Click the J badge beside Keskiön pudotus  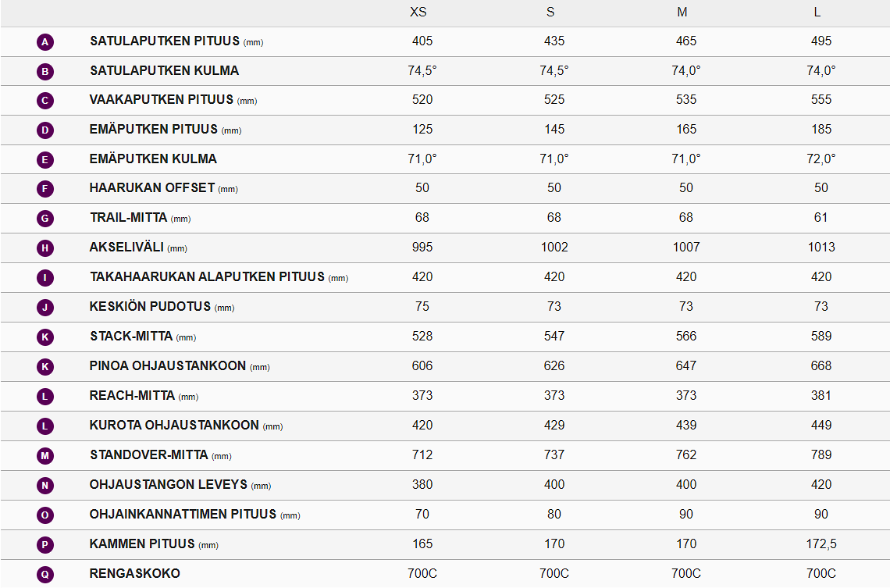[x=45, y=308]
